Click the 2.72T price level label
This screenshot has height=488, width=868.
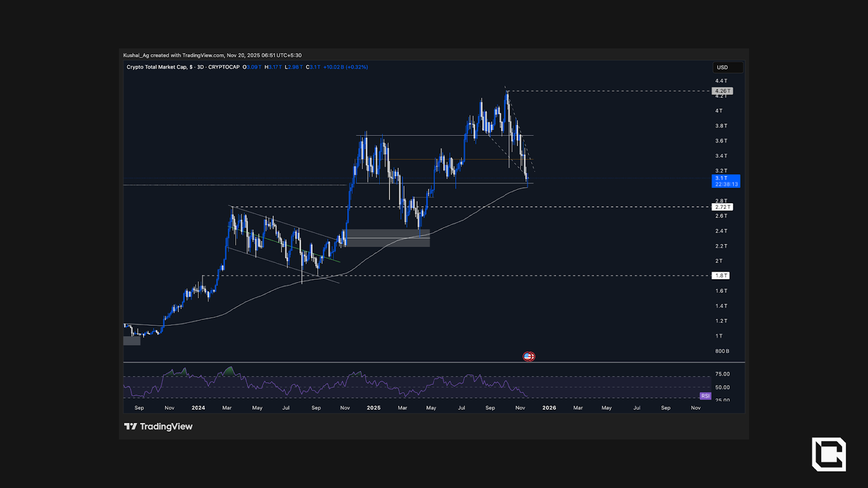coord(722,207)
